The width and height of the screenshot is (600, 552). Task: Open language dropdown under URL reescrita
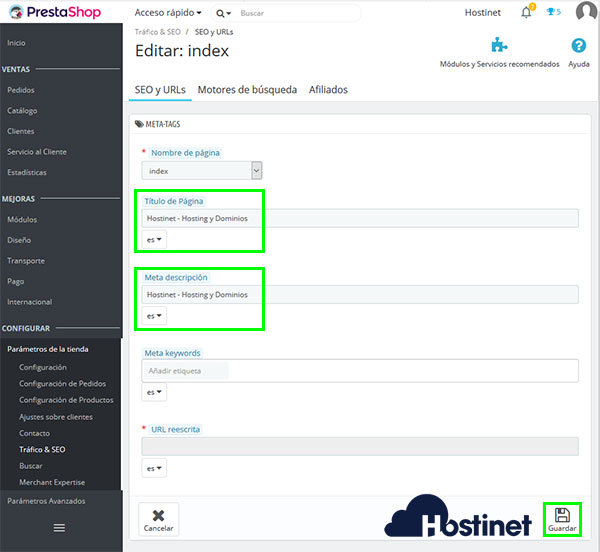tap(154, 468)
